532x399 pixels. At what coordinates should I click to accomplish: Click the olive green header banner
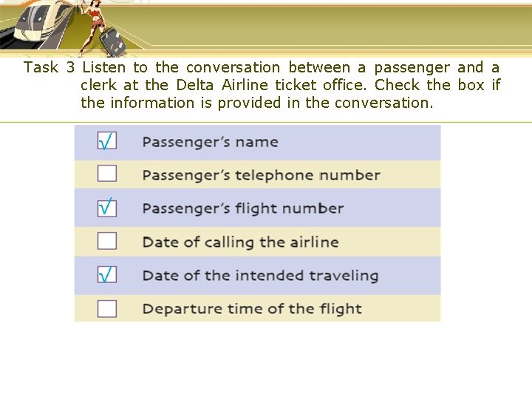point(332,28)
